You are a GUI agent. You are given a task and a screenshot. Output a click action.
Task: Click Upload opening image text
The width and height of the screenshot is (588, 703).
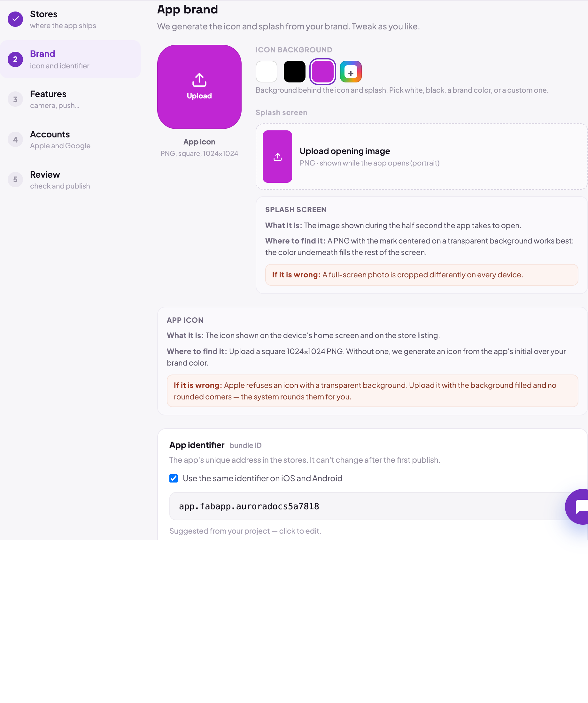(x=345, y=151)
